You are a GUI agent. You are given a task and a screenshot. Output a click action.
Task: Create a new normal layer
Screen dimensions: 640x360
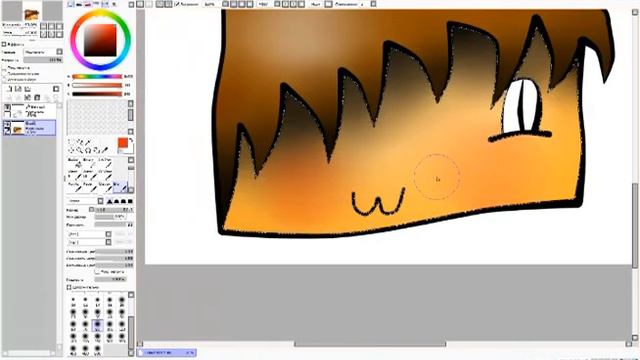[10, 89]
